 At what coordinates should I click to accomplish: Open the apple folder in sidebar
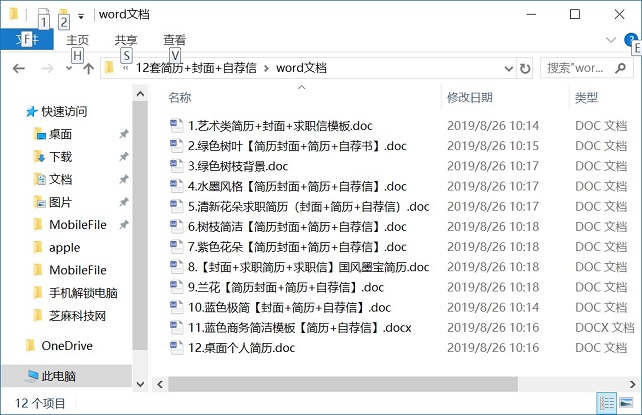(x=64, y=248)
